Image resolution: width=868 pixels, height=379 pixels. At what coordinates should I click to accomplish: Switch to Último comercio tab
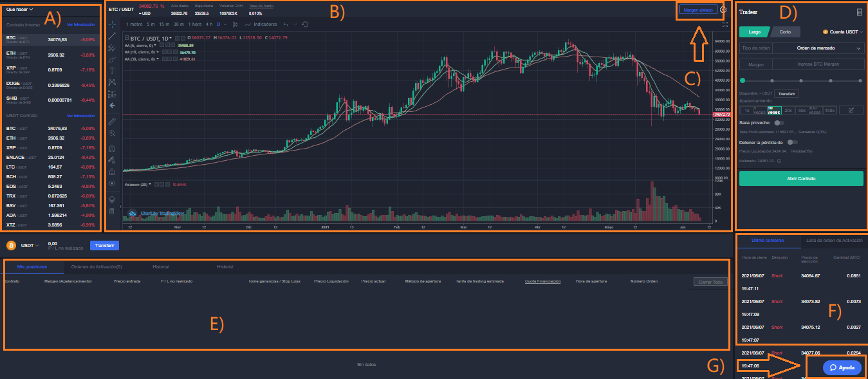769,240
